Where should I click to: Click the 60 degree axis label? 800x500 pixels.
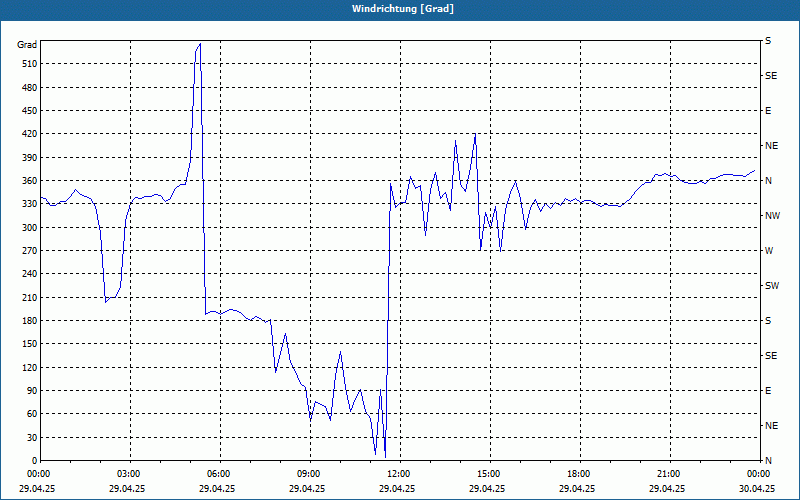pyautogui.click(x=32, y=414)
